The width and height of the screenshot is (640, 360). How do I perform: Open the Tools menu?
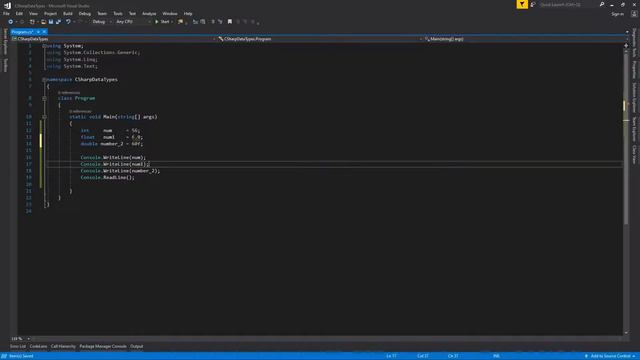point(118,13)
